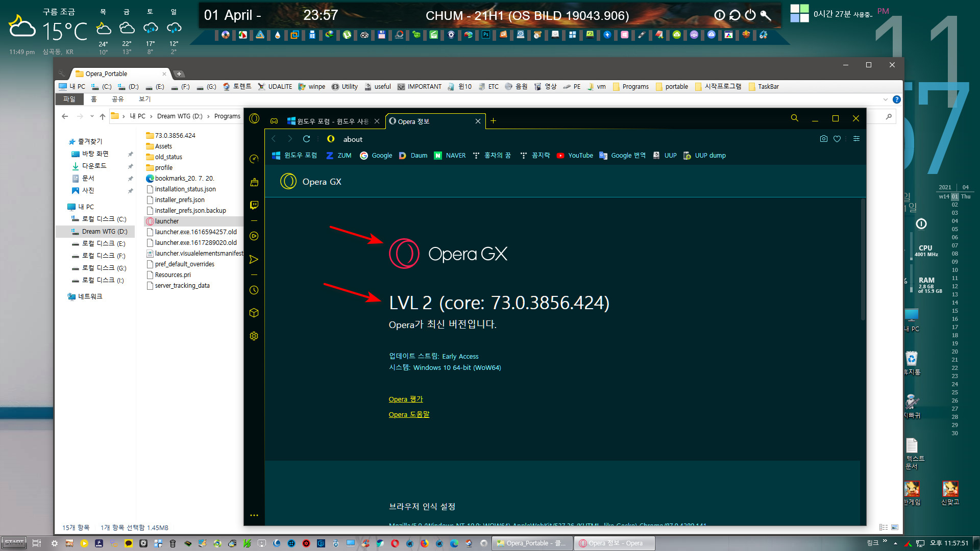980x551 pixels.
Task: Open Extensions cube icon in Opera sidebar
Action: click(254, 313)
